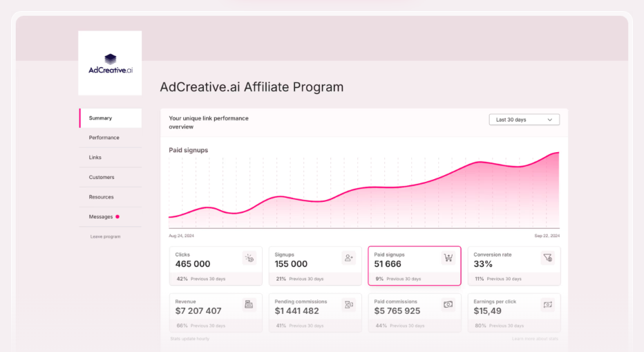
Task: Click the AdCreative.ai logo
Action: [110, 64]
